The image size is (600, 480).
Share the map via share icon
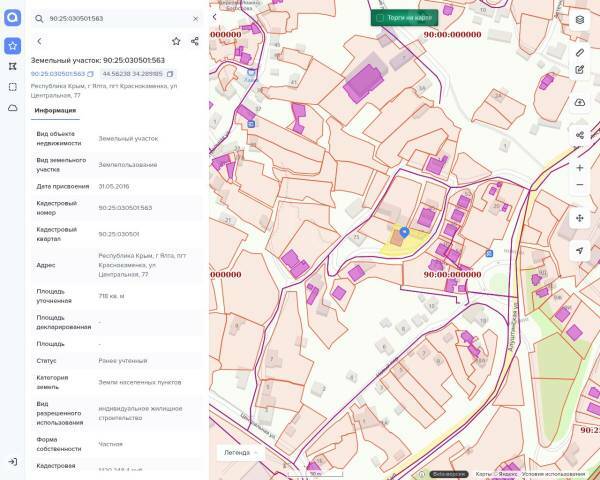(580, 134)
